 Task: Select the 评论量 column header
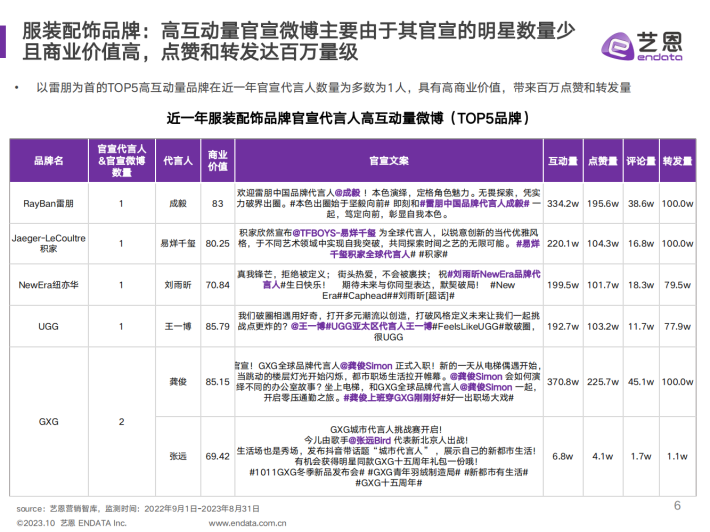641,161
